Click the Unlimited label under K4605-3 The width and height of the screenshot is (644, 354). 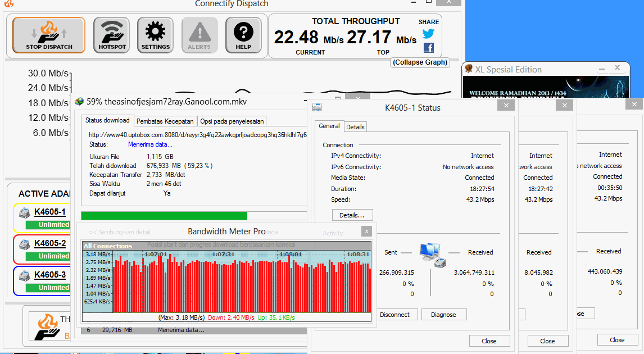click(48, 288)
